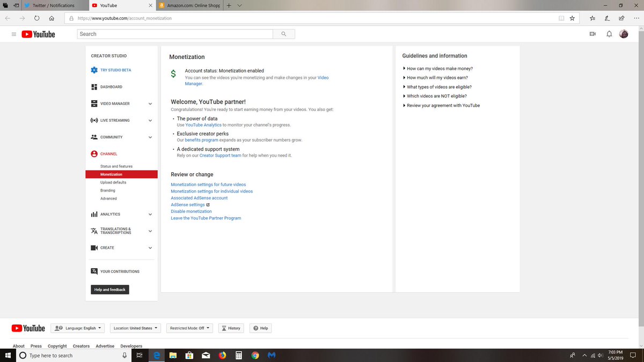Screen dimensions: 644x362
Task: Expand the Live Streaming section chevron
Action: [150, 120]
